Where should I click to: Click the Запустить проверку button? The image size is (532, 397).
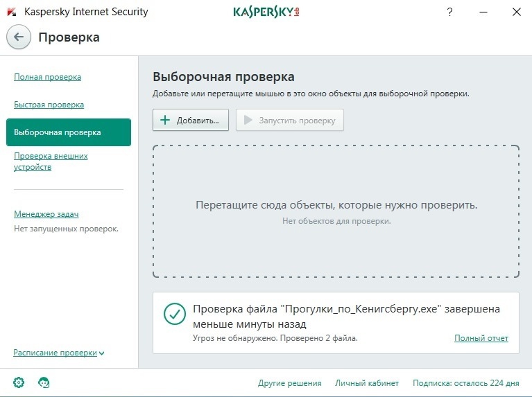[290, 120]
